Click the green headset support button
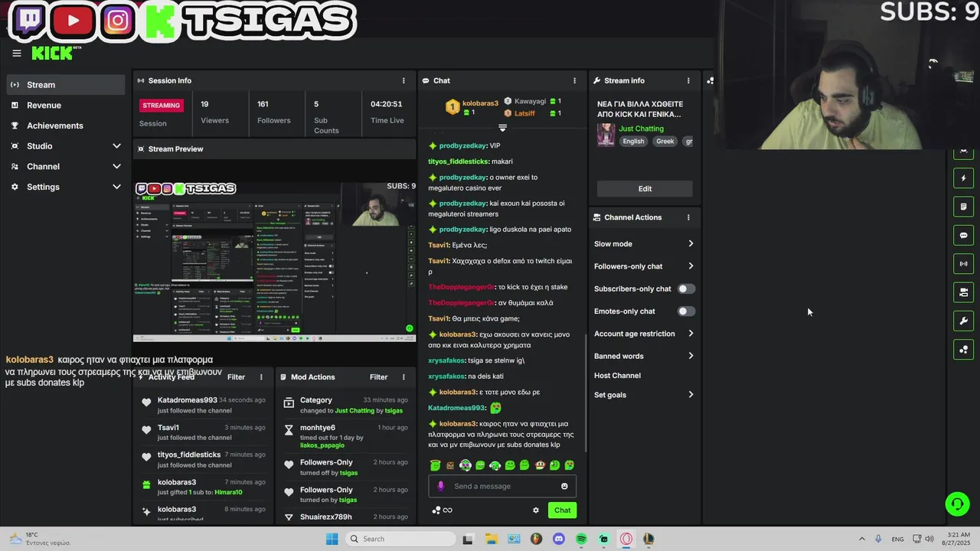 click(957, 504)
